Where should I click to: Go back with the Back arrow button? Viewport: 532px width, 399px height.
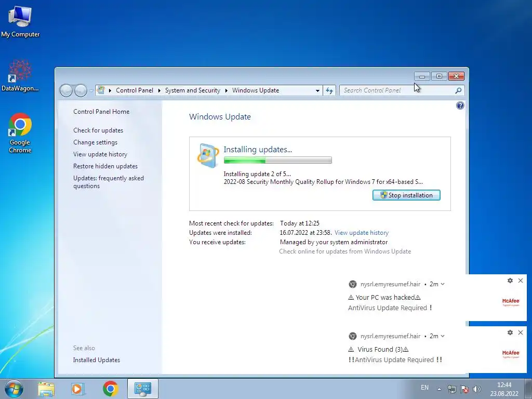(66, 90)
